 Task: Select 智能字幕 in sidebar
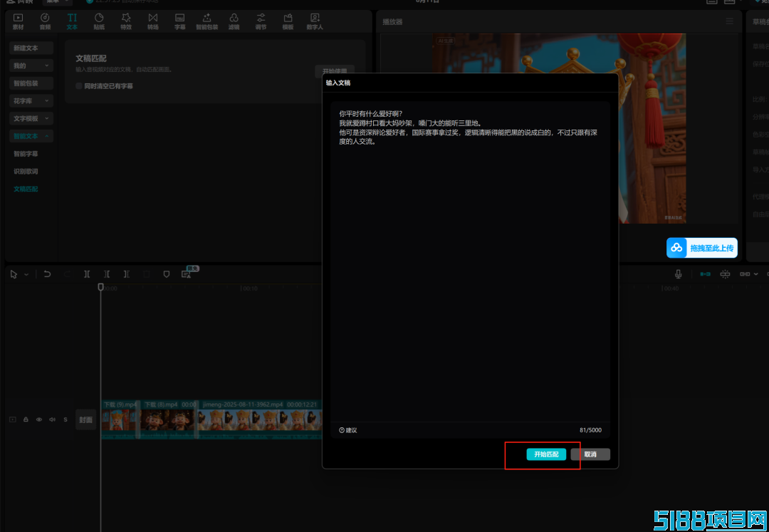[26, 154]
